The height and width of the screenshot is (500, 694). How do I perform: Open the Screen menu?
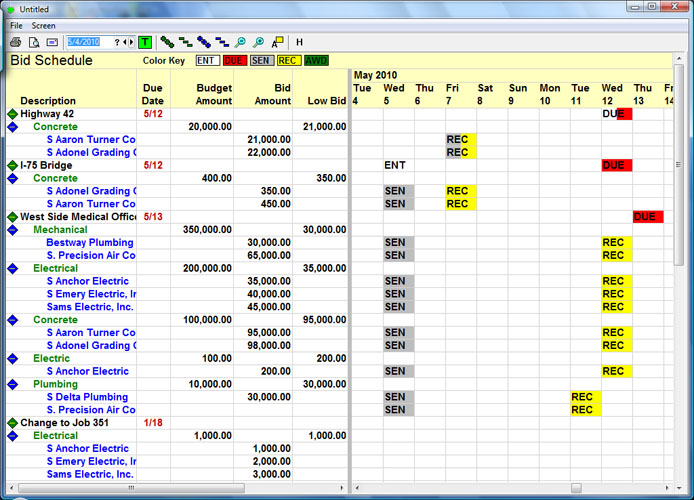pos(43,25)
